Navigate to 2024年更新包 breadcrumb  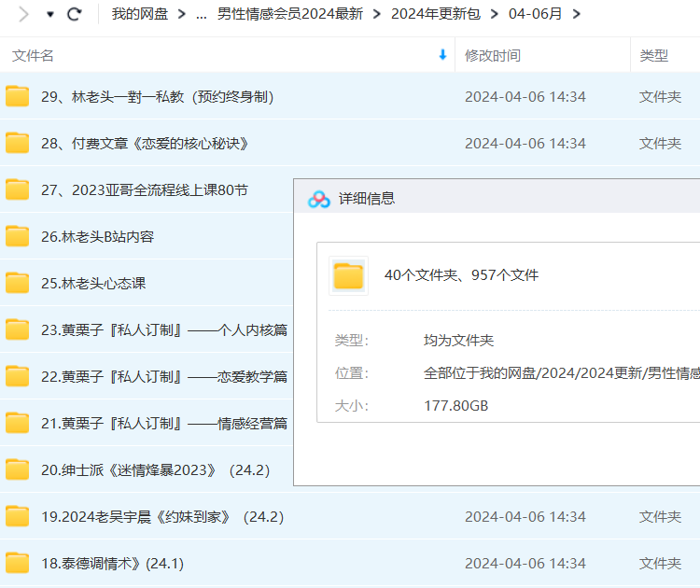[x=435, y=14]
